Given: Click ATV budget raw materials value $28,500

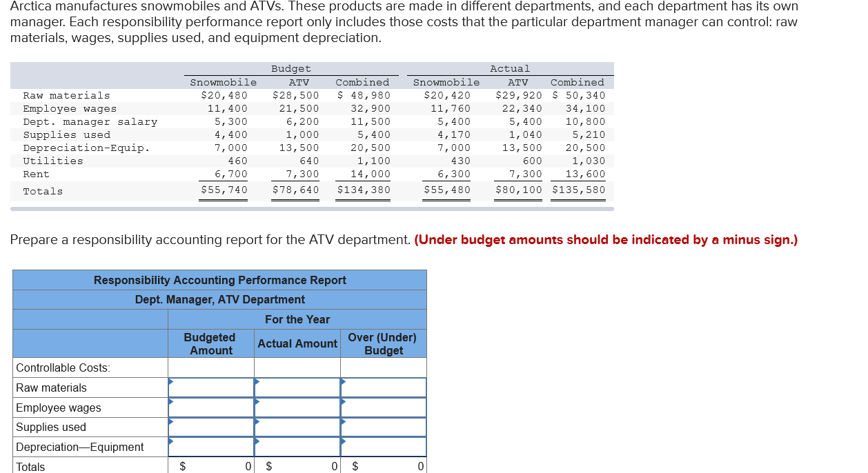Looking at the screenshot, I should coord(296,95).
